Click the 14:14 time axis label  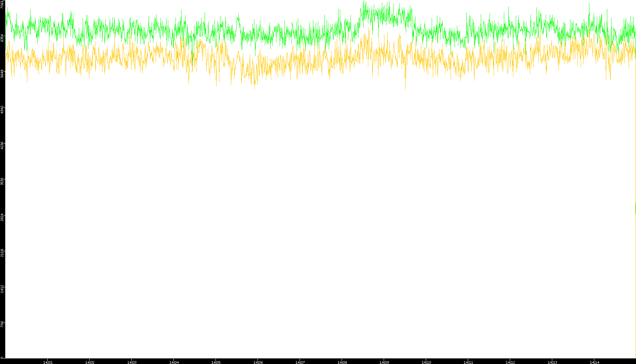click(x=594, y=362)
